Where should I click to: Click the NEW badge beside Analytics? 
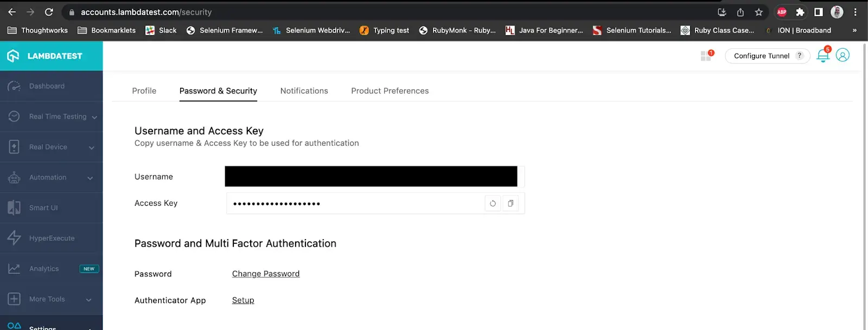point(89,269)
